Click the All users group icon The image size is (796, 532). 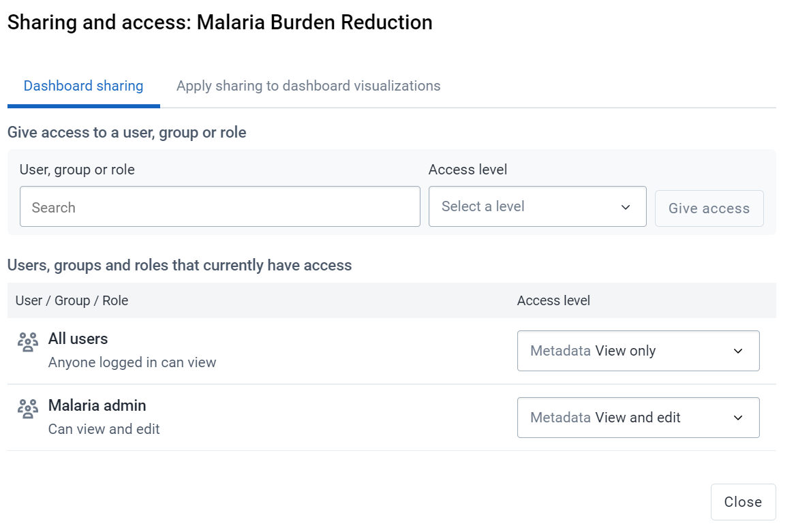pyautogui.click(x=28, y=342)
